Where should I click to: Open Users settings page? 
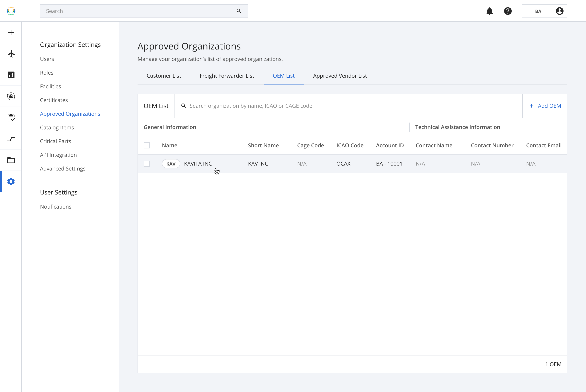coord(47,59)
